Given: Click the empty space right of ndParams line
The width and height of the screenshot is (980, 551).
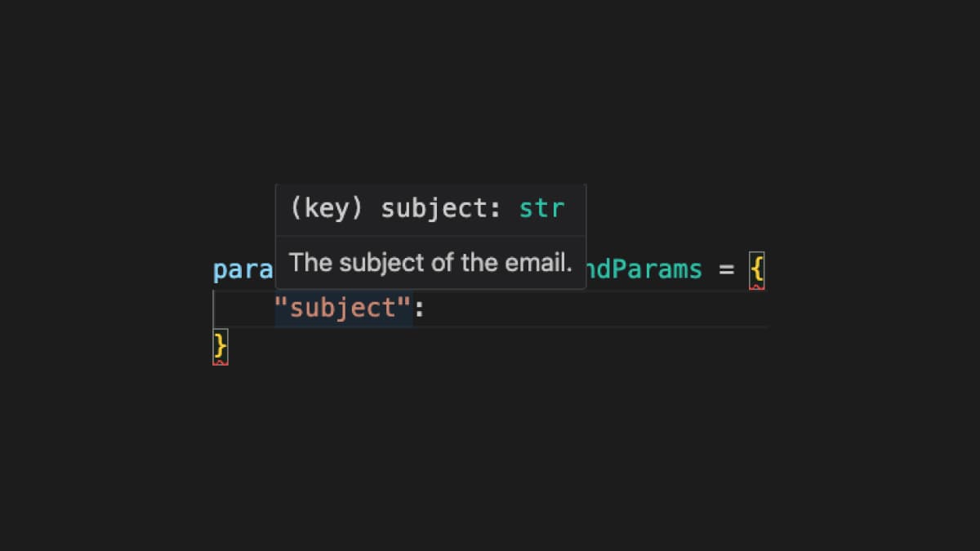Looking at the screenshot, I should pyautogui.click(x=857, y=269).
